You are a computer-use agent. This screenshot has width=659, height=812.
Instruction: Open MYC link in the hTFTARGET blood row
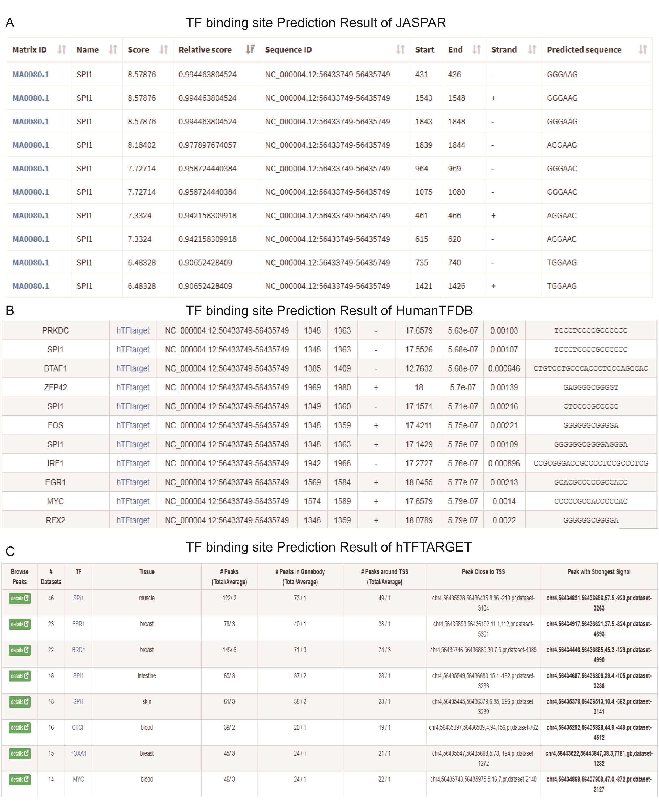tap(78, 779)
